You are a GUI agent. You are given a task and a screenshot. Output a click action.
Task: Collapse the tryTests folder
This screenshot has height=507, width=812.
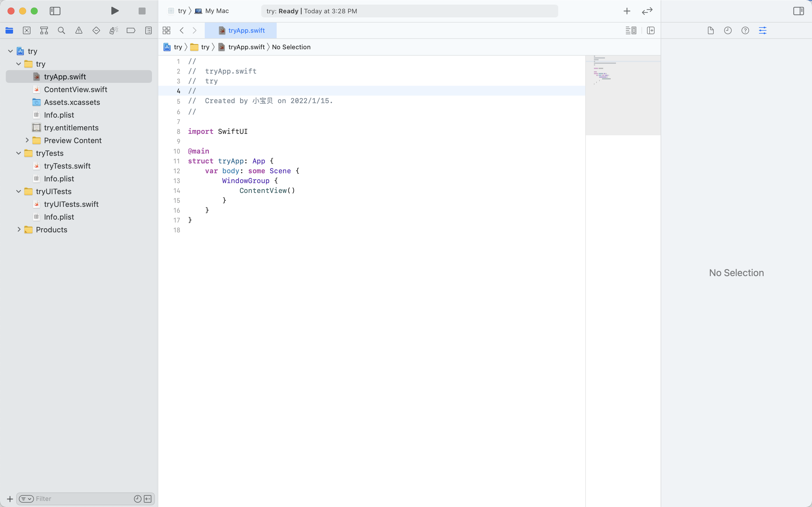point(19,153)
